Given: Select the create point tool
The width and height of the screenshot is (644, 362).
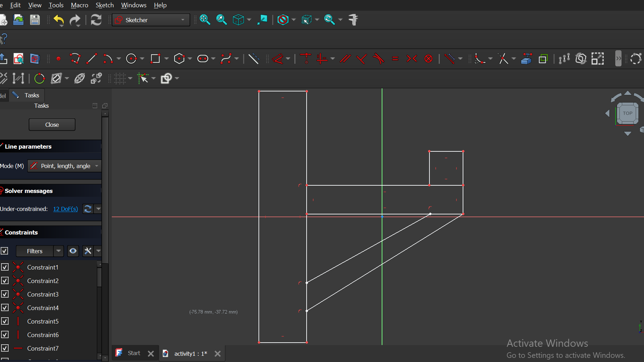Looking at the screenshot, I should point(58,59).
